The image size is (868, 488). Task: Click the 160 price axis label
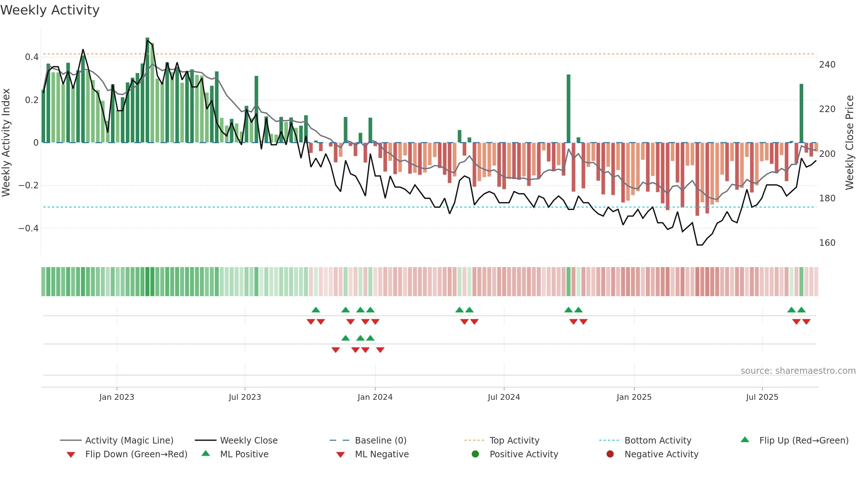pyautogui.click(x=827, y=243)
